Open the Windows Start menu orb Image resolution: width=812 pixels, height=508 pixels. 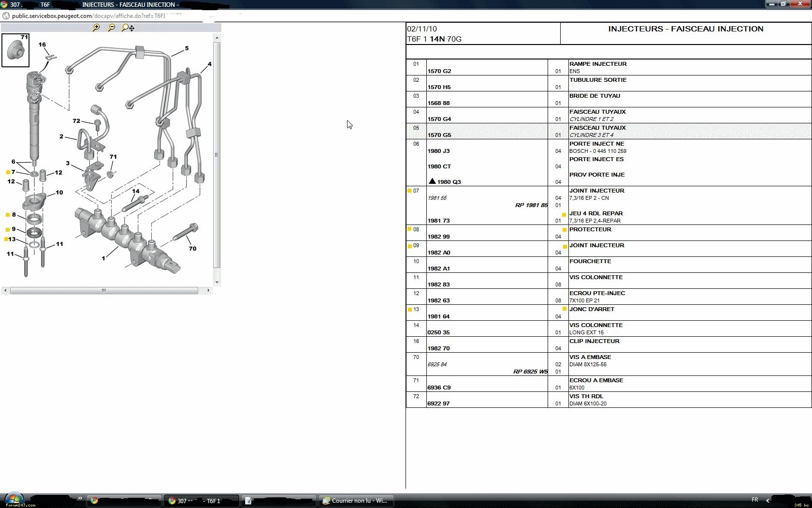click(14, 500)
